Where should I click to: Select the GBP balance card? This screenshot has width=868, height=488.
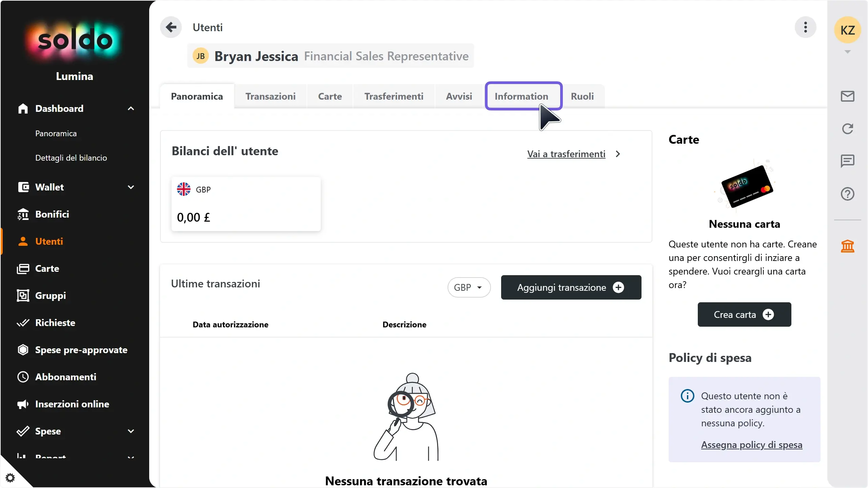coord(246,204)
